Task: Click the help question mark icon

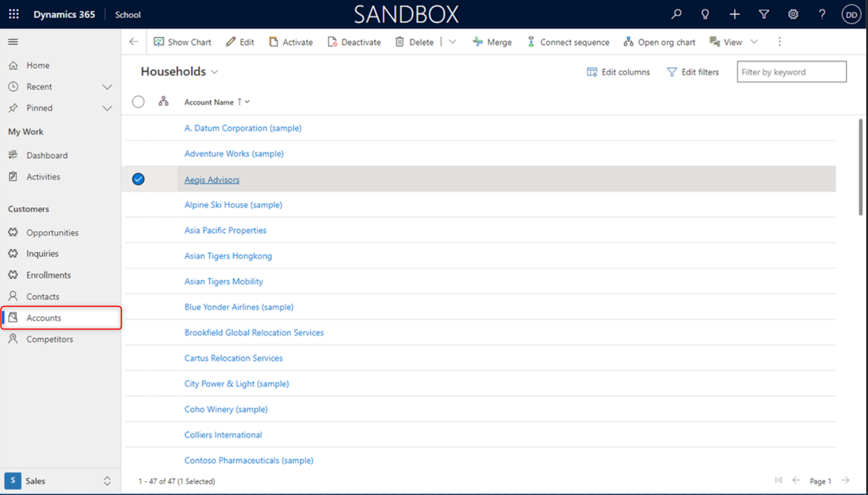Action: pos(822,14)
